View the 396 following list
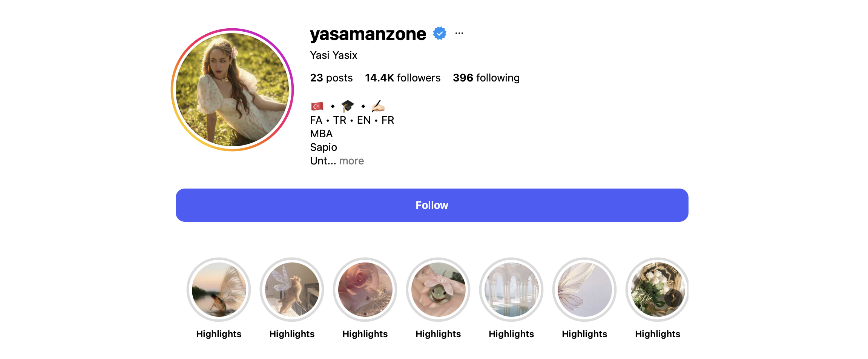The image size is (868, 359). 486,78
